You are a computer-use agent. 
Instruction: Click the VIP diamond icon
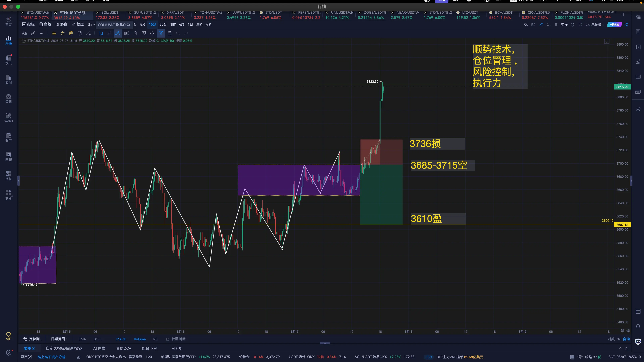(x=9, y=336)
